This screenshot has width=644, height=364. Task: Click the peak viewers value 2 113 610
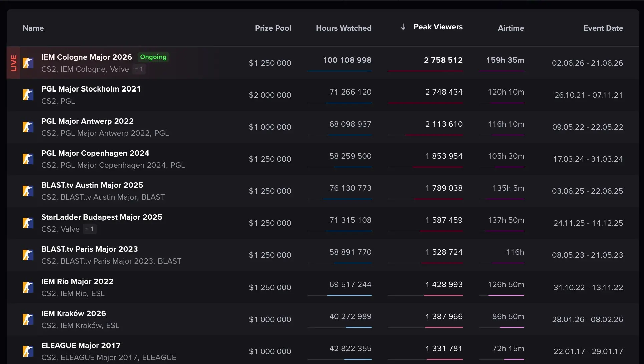point(444,124)
